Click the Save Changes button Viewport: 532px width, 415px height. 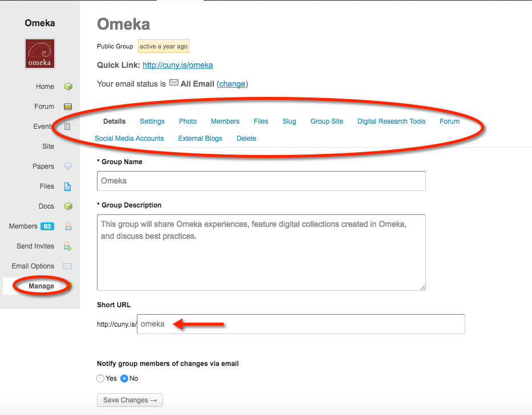[130, 400]
